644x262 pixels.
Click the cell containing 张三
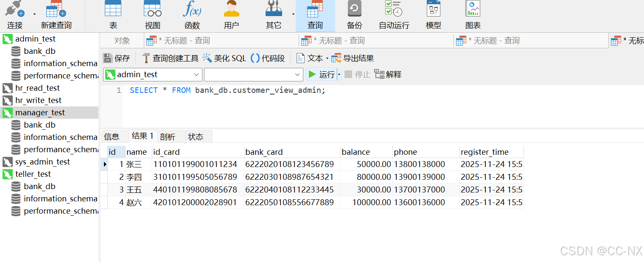click(x=139, y=164)
